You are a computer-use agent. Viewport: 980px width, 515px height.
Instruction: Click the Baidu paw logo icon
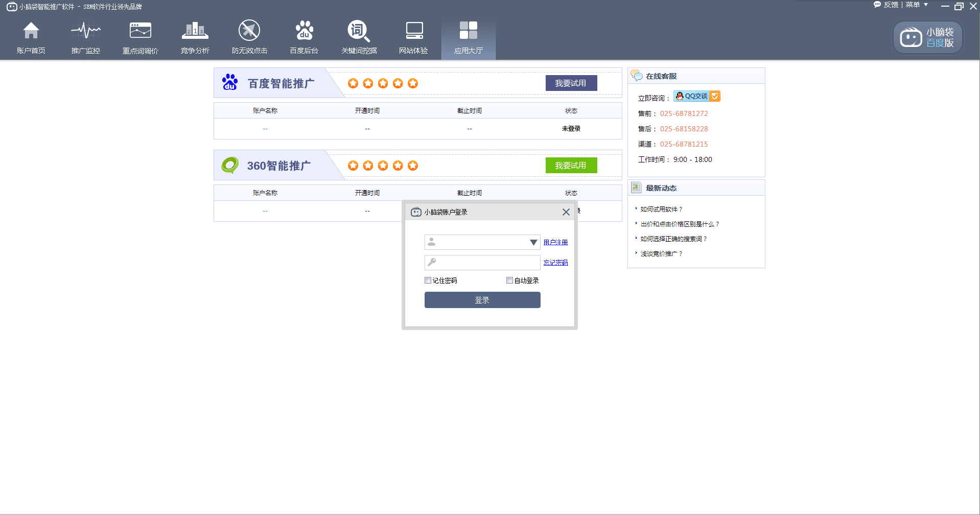pyautogui.click(x=230, y=82)
